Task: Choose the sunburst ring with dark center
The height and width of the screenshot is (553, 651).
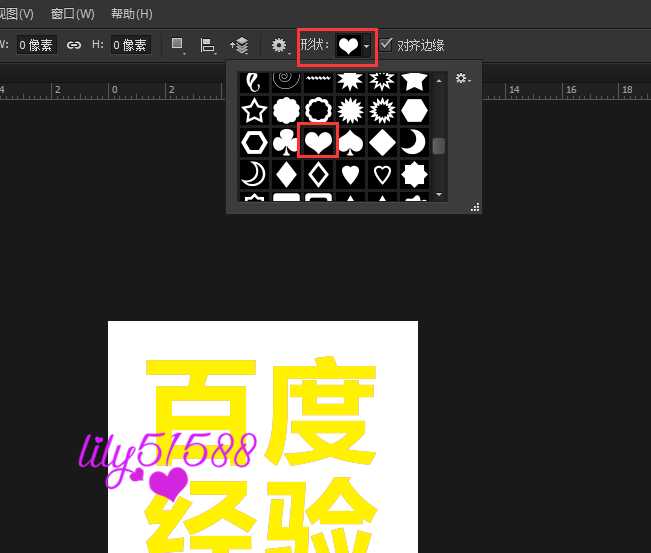Action: (x=382, y=110)
